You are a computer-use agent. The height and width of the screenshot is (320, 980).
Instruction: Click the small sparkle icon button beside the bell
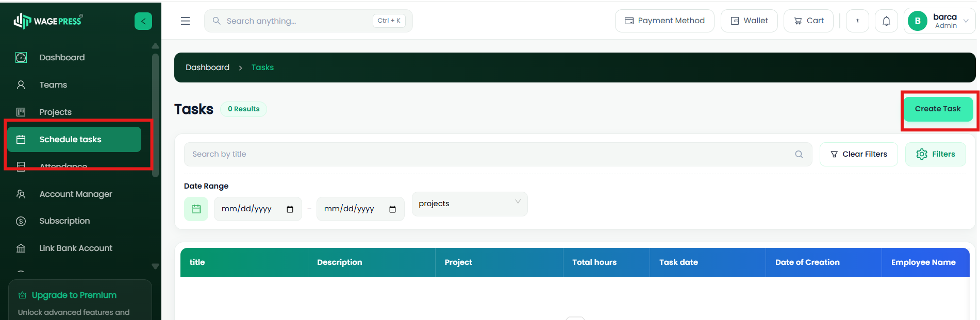click(857, 21)
